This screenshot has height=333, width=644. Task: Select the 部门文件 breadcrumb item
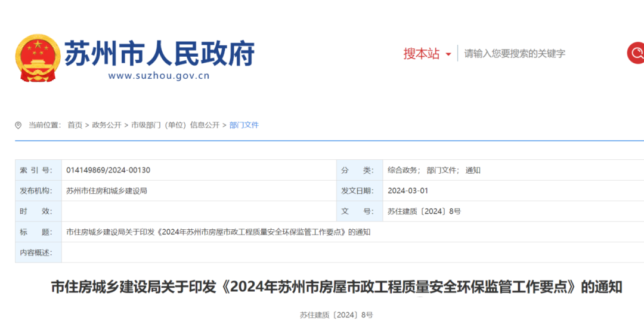244,125
